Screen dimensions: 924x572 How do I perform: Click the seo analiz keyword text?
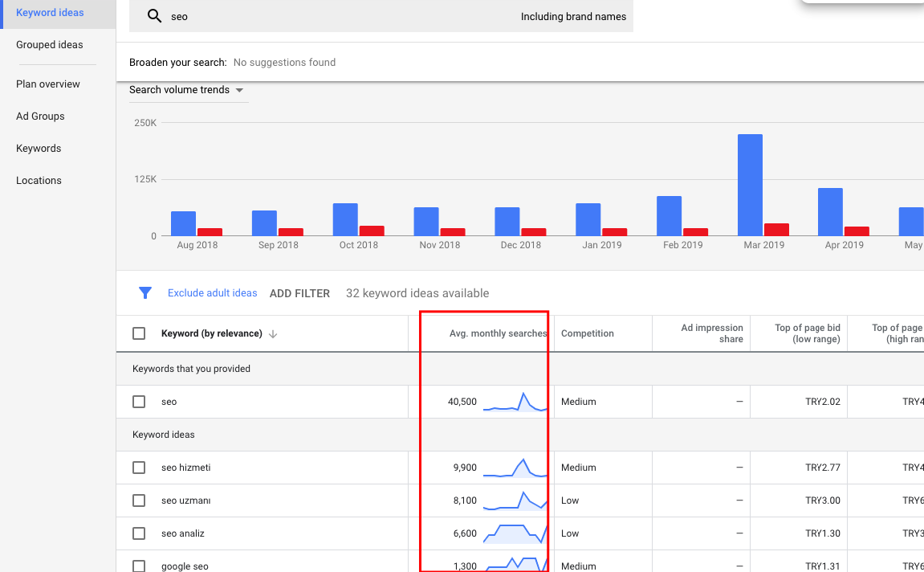183,533
